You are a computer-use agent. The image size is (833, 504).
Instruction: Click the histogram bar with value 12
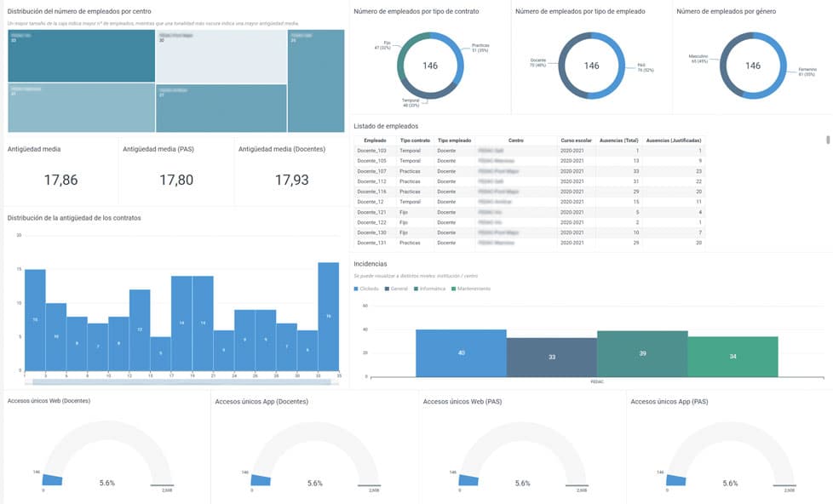coord(140,330)
